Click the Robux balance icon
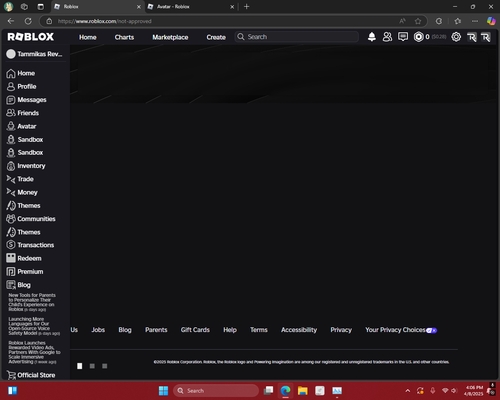Screen dimensions: 500x400 click(x=418, y=37)
